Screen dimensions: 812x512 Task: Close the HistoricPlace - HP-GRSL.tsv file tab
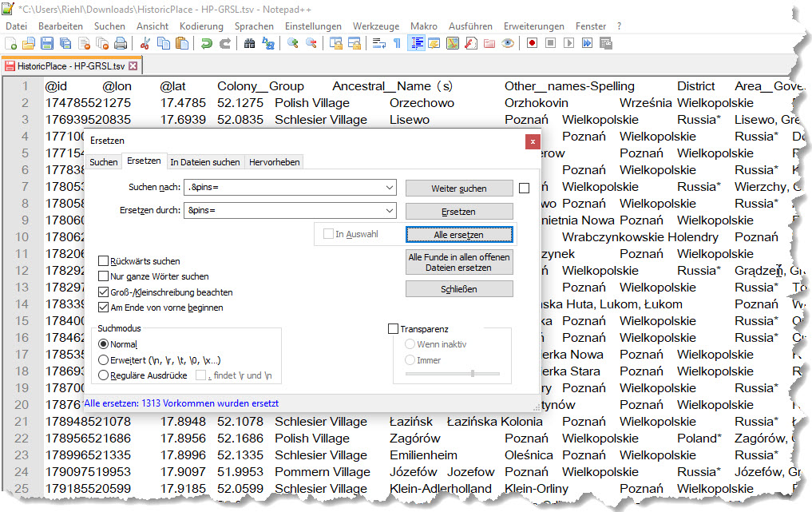[x=133, y=66]
